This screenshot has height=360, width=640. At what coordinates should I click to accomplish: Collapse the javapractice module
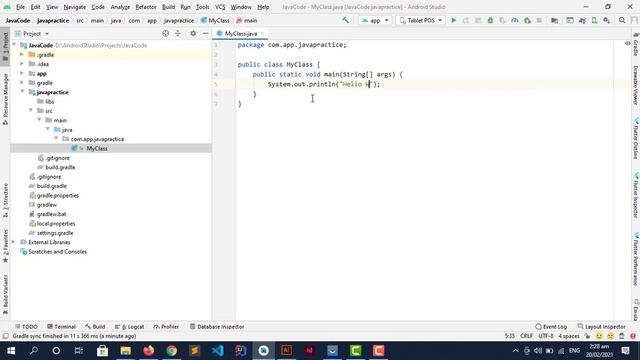[x=22, y=92]
